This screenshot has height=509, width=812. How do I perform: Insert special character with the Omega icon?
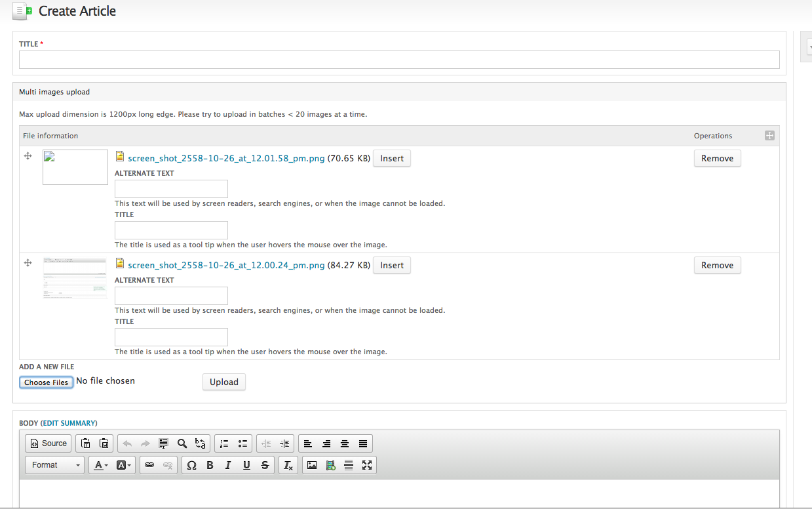(191, 465)
